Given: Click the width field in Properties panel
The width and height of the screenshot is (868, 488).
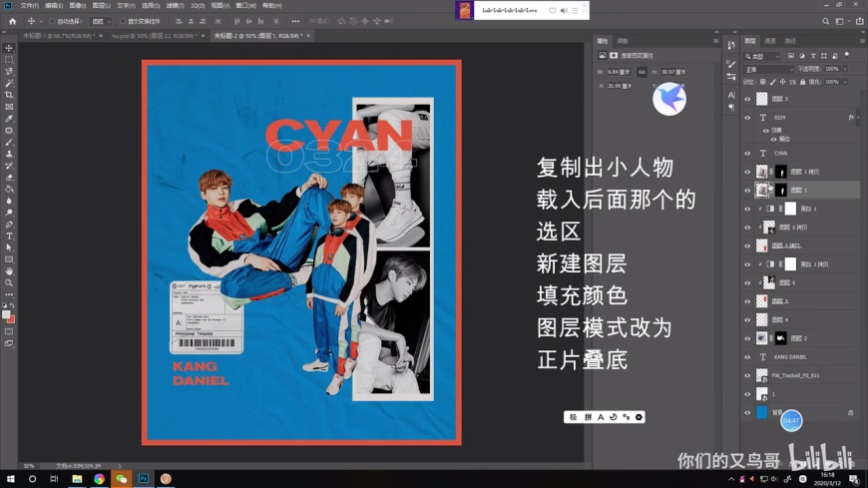Looking at the screenshot, I should coord(620,72).
